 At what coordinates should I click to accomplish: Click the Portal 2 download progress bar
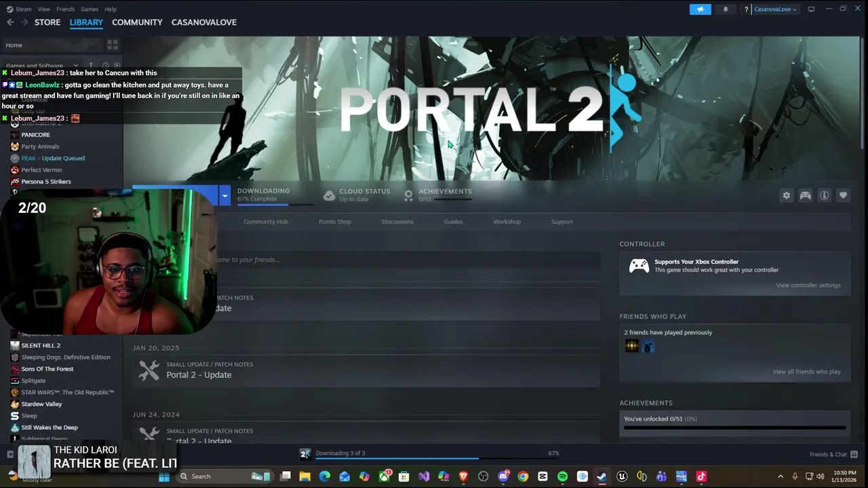pos(275,204)
